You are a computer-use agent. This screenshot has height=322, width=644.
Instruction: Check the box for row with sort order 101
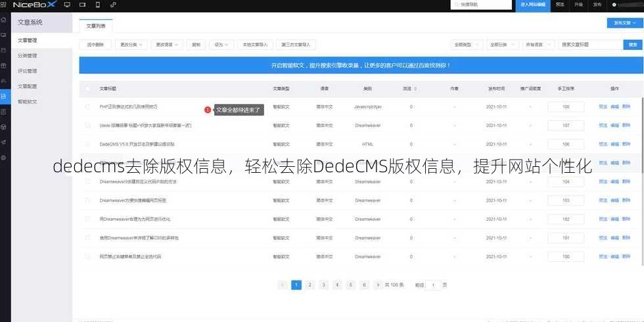click(x=87, y=238)
